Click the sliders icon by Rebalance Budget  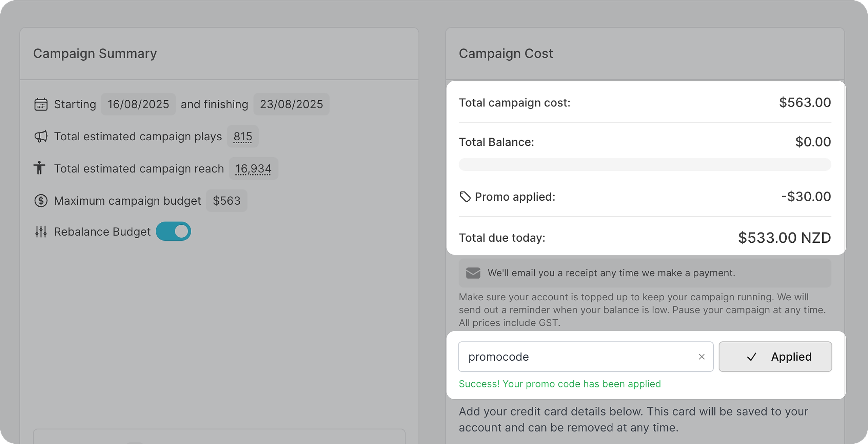(41, 231)
